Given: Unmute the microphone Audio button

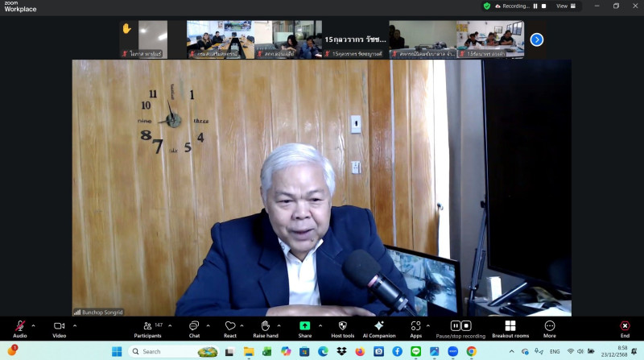Looking at the screenshot, I should pos(19,327).
